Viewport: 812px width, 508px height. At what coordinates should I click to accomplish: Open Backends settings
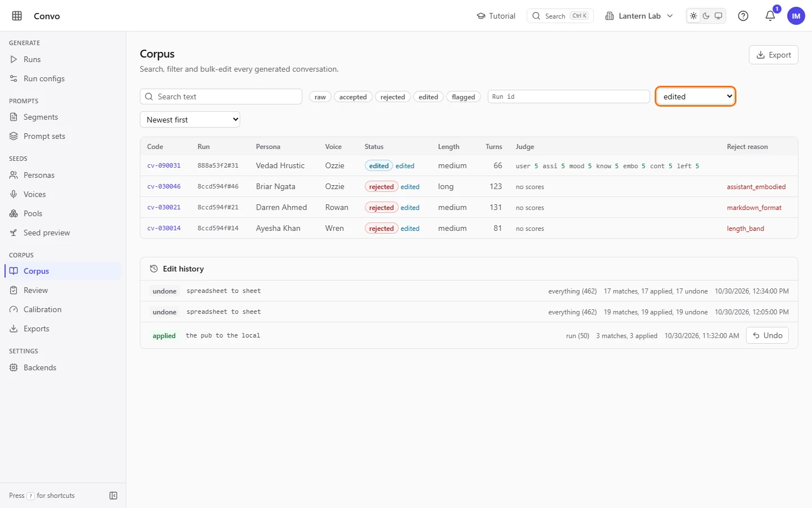coord(63,367)
